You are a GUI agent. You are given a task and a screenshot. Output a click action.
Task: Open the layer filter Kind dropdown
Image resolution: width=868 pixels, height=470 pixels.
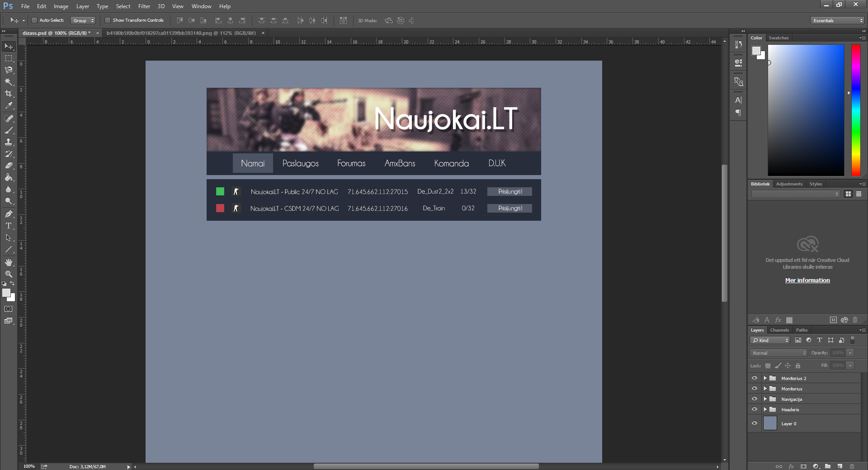(x=770, y=340)
